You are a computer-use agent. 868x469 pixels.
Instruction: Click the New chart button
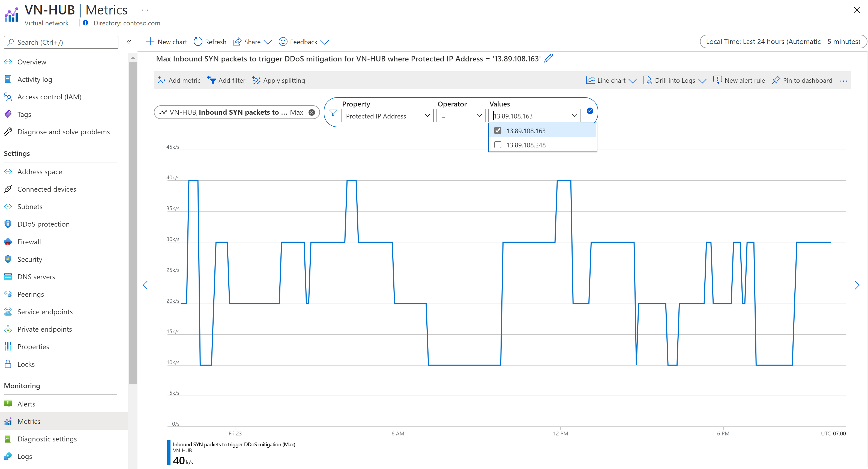tap(166, 42)
